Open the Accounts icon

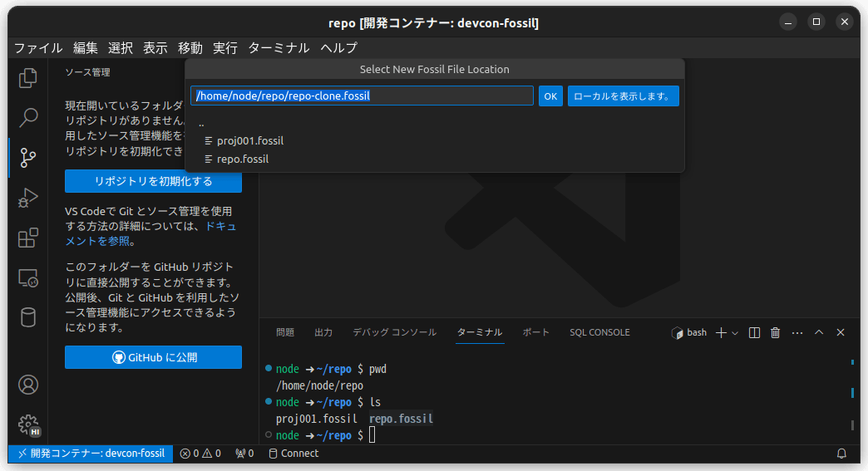pos(27,385)
